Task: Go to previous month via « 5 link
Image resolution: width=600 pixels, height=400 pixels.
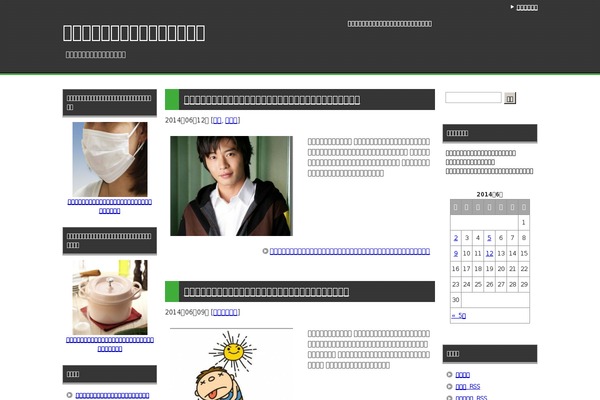Action: coord(458,316)
